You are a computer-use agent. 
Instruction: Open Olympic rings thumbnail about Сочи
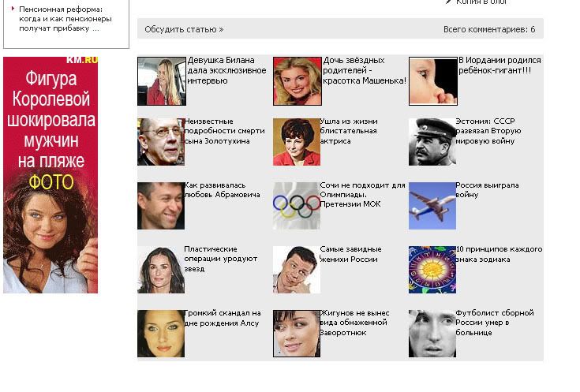tap(297, 206)
